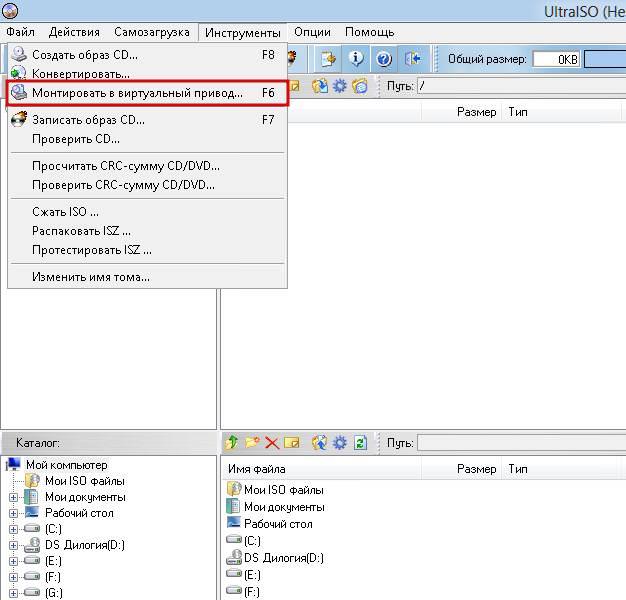Click the Мои ISO файлы folder icon in file list
Viewport: 626px width, 600px height.
tap(234, 489)
